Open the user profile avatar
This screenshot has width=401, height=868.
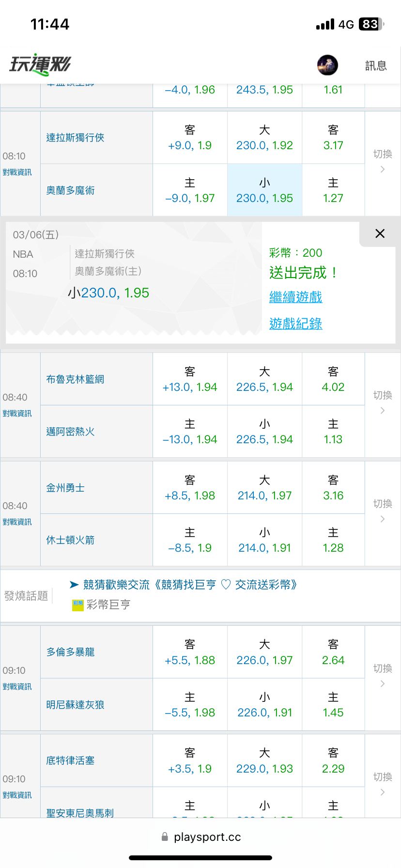pyautogui.click(x=327, y=65)
